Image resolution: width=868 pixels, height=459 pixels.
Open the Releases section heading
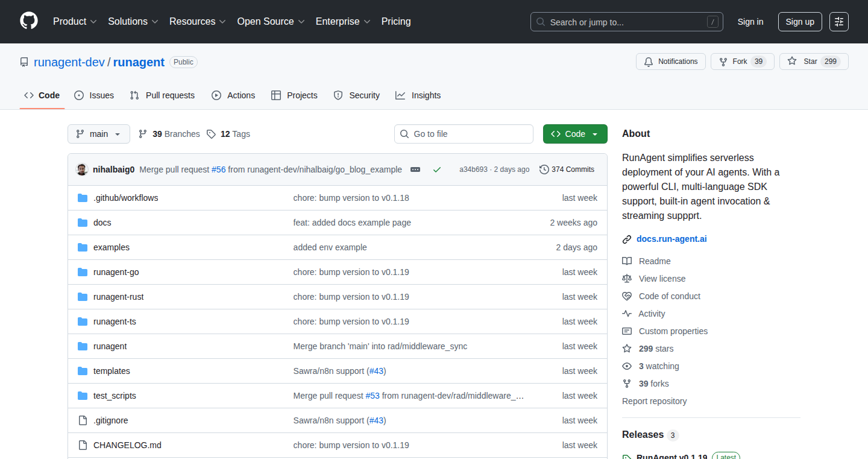pos(643,435)
